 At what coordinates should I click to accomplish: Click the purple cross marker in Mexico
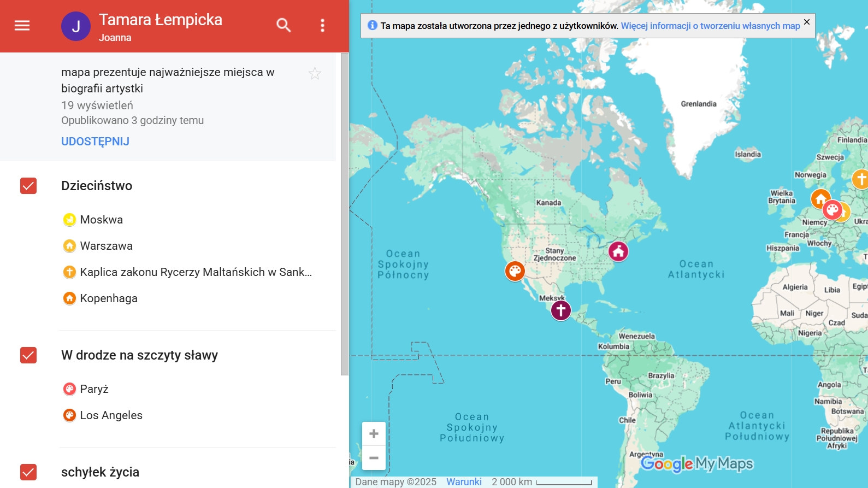pyautogui.click(x=560, y=310)
